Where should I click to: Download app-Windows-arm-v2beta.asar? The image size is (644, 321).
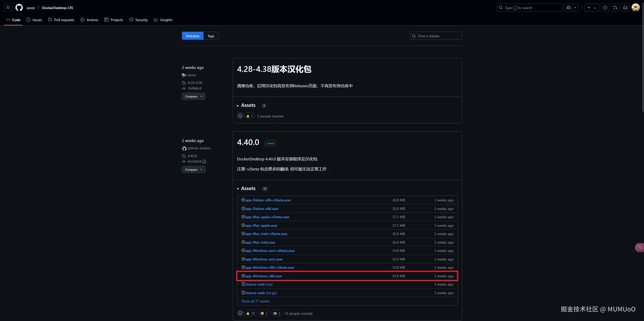[x=270, y=251]
